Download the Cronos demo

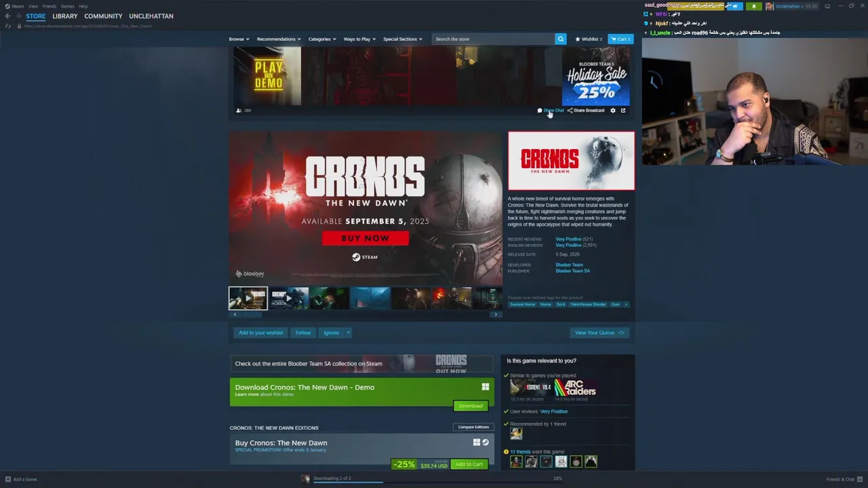click(x=471, y=406)
